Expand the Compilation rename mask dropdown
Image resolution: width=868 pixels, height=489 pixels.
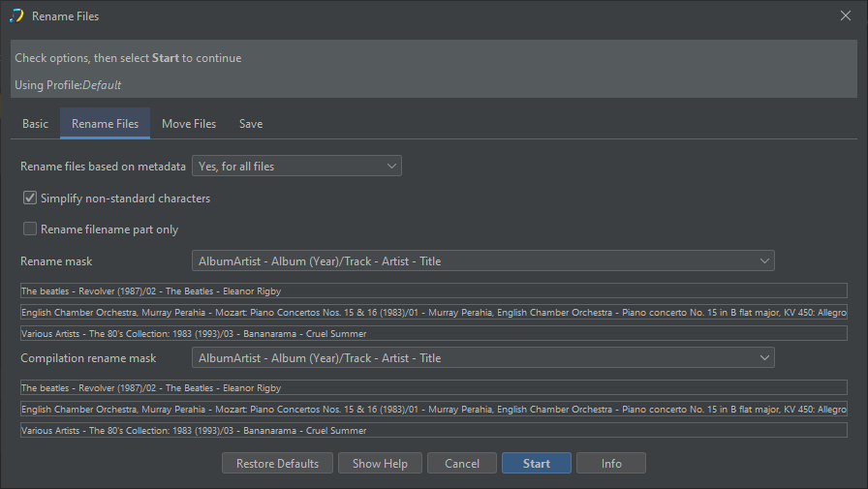pos(482,358)
